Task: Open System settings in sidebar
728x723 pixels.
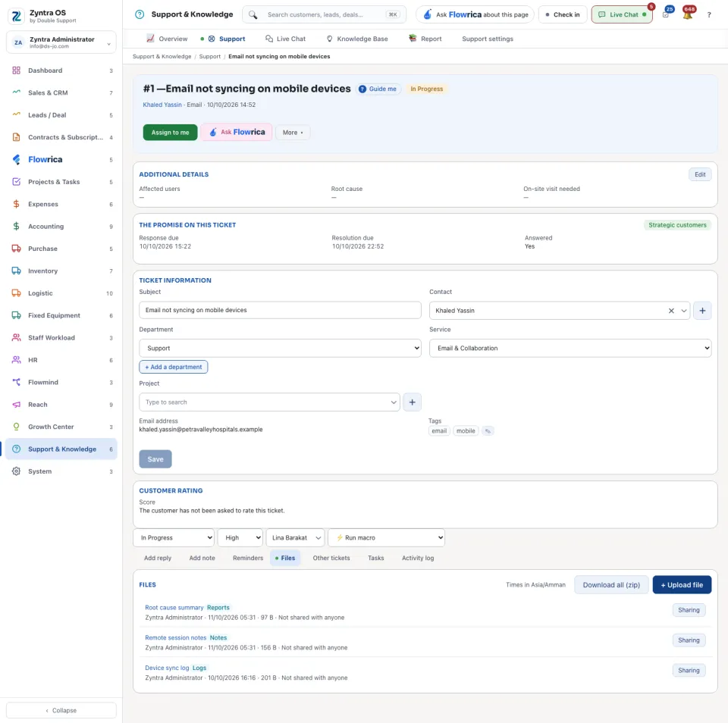Action: click(61, 471)
